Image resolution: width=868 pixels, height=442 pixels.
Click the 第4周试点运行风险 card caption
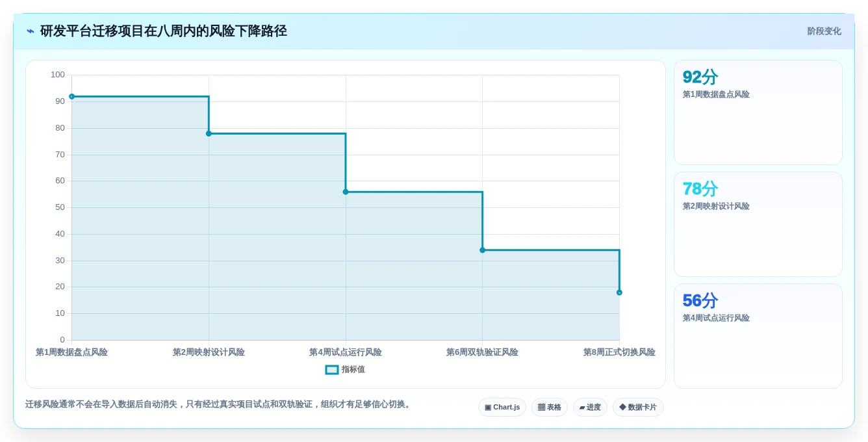(716, 318)
